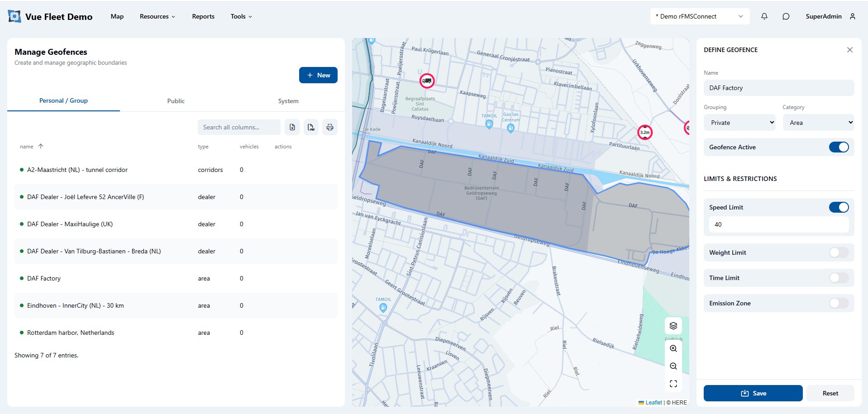Click the Vue Fleet Demo logo icon
868x414 pixels.
14,17
